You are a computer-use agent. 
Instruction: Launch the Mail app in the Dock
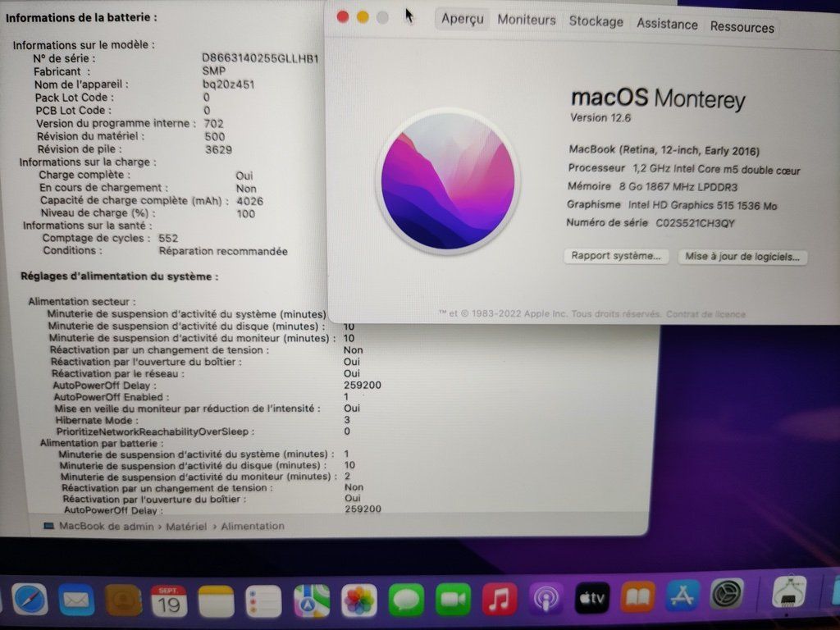pyautogui.click(x=76, y=600)
